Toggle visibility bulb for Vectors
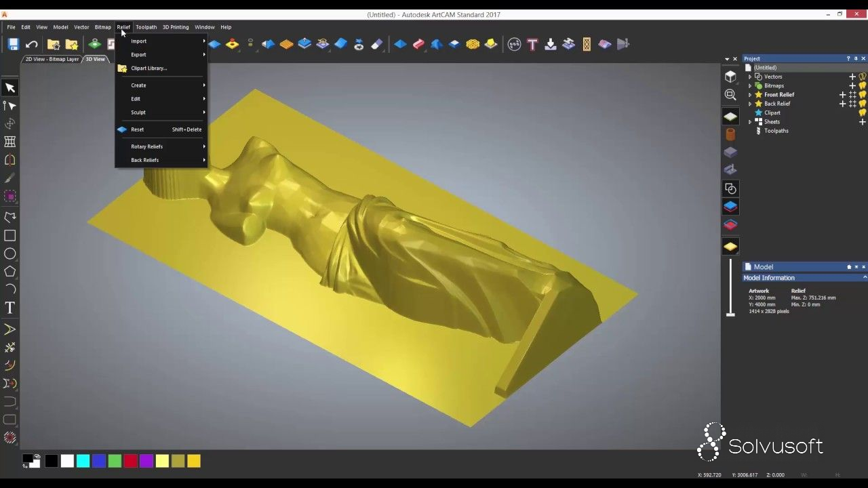The width and height of the screenshot is (868, 488). coord(863,77)
